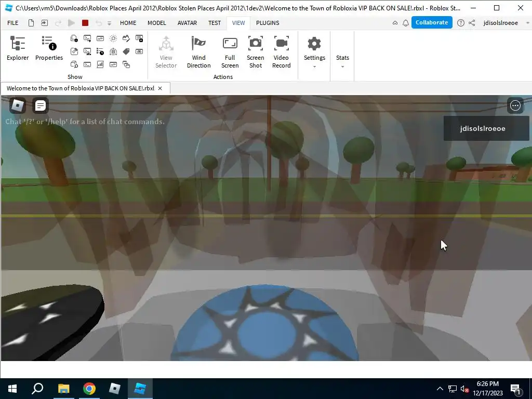Open the three-dots more menu in game view
This screenshot has width=532, height=399.
pyautogui.click(x=515, y=105)
